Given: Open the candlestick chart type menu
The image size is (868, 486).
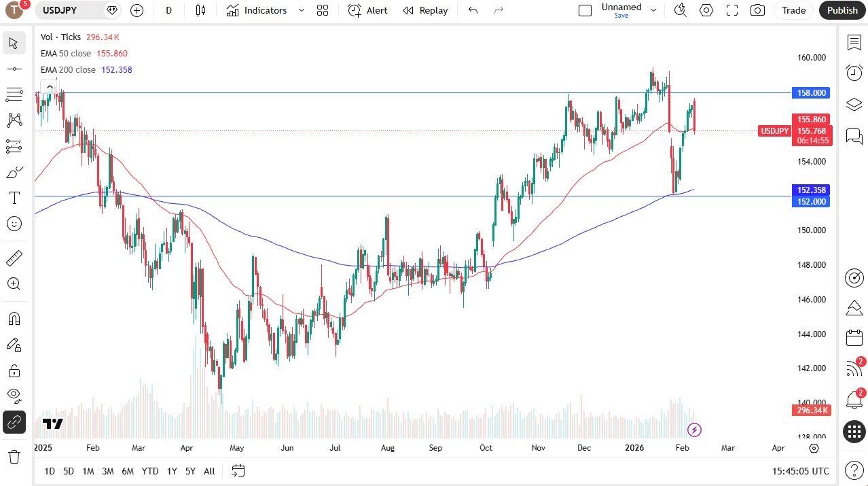Looking at the screenshot, I should click(x=200, y=10).
